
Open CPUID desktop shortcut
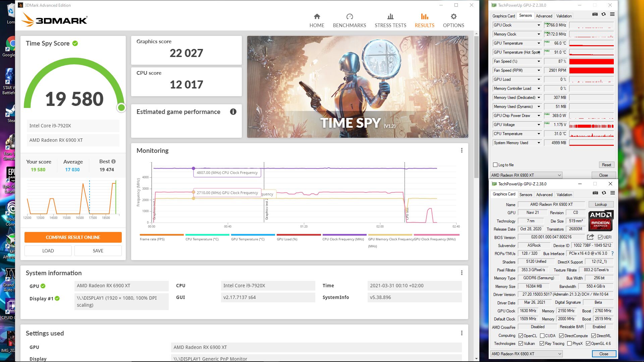[x=9, y=308]
